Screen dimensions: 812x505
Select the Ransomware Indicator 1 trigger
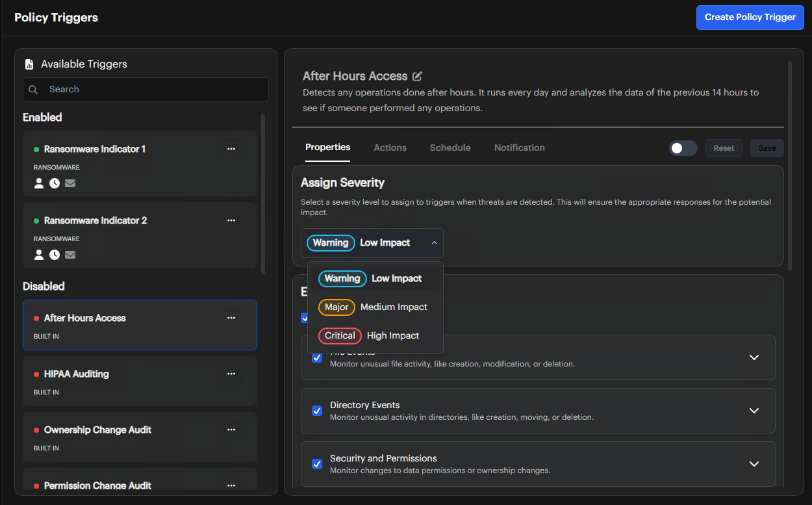pyautogui.click(x=140, y=164)
